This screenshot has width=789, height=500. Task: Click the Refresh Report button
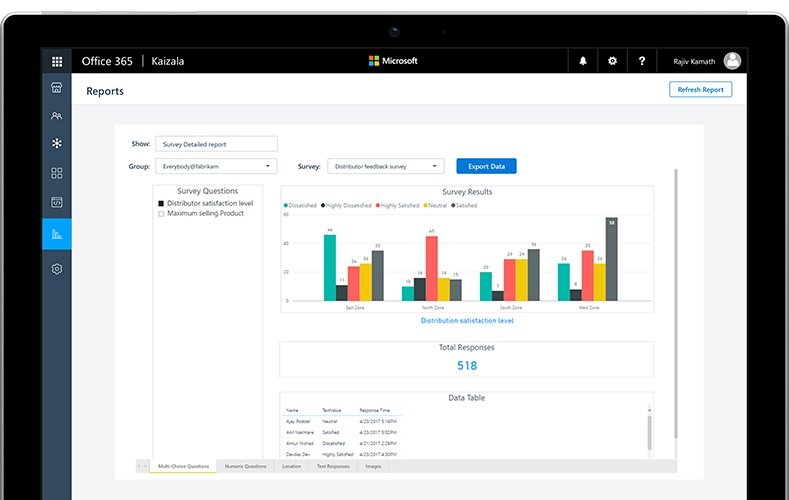tap(700, 90)
